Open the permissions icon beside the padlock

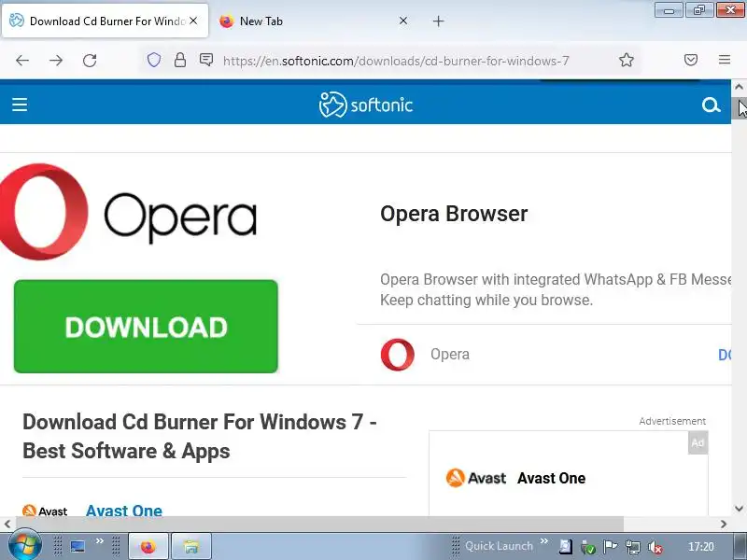tap(206, 60)
